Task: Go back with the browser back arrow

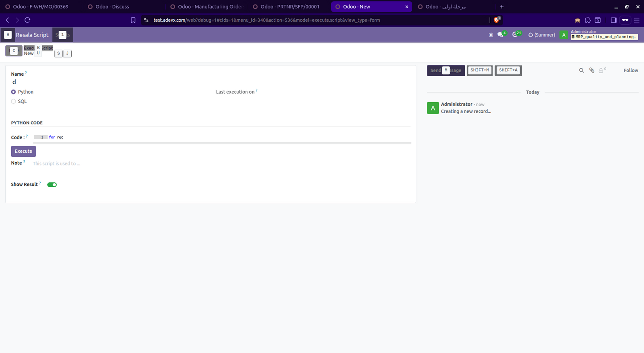Action: point(7,20)
